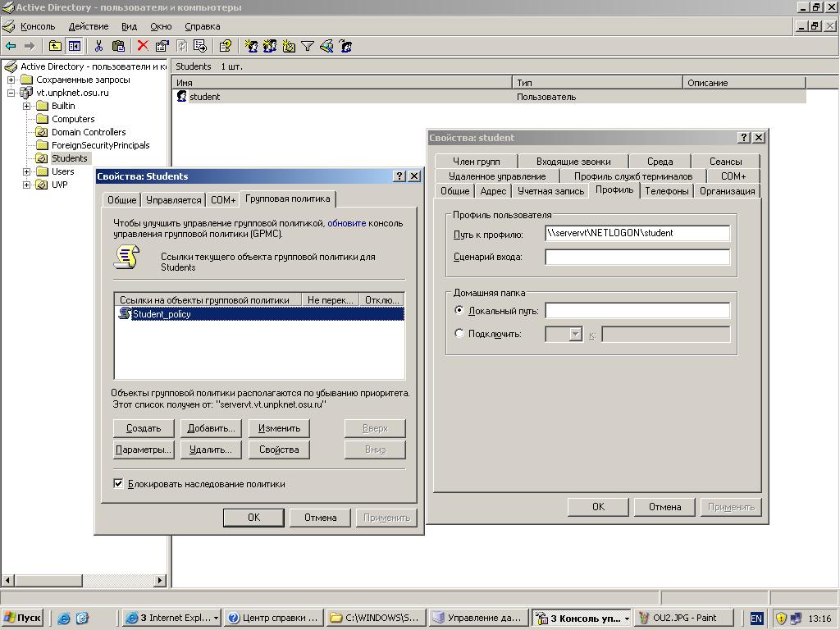Select the 'Локальный путь' radio button

pyautogui.click(x=459, y=311)
